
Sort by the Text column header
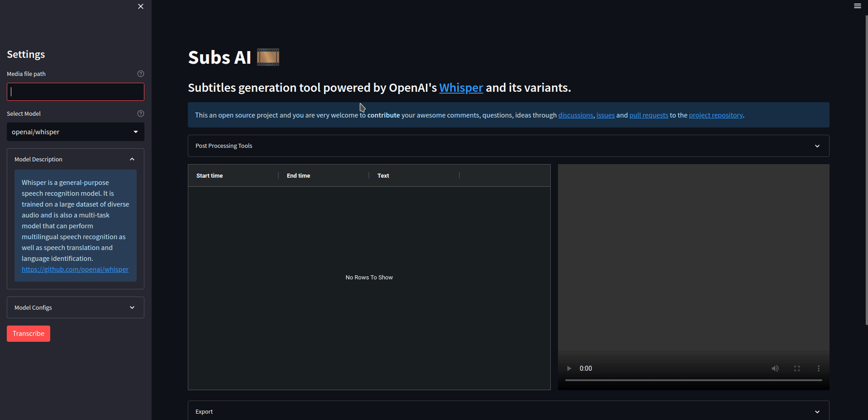383,176
